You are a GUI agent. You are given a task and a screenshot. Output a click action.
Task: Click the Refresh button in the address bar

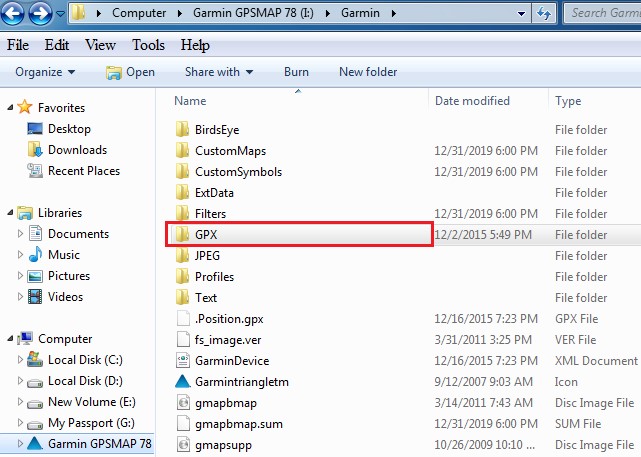(544, 13)
